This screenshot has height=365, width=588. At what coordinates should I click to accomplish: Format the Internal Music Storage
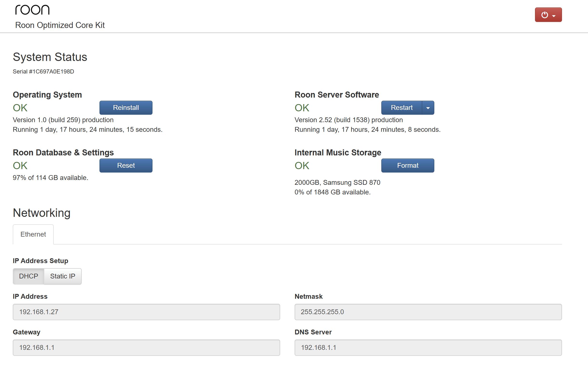point(407,166)
